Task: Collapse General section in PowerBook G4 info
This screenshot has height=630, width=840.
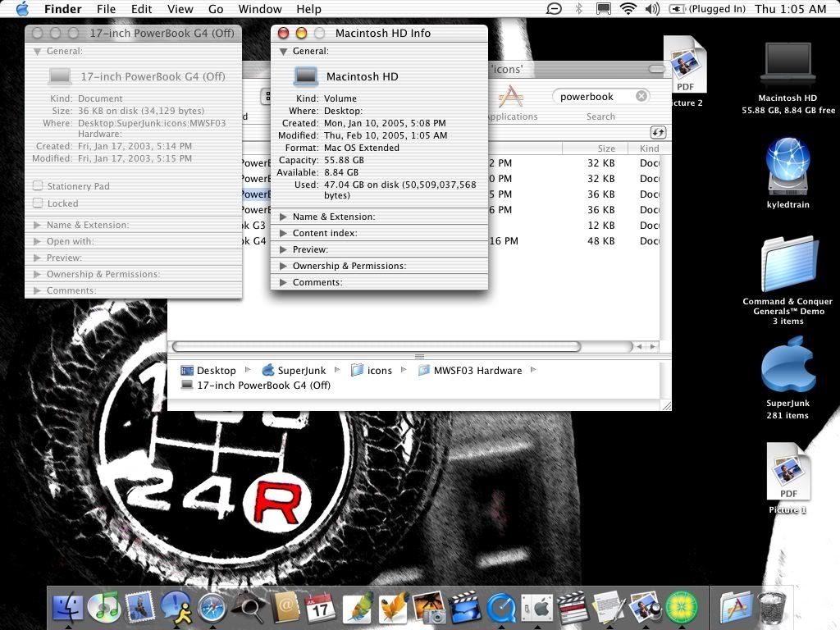Action: pyautogui.click(x=37, y=52)
